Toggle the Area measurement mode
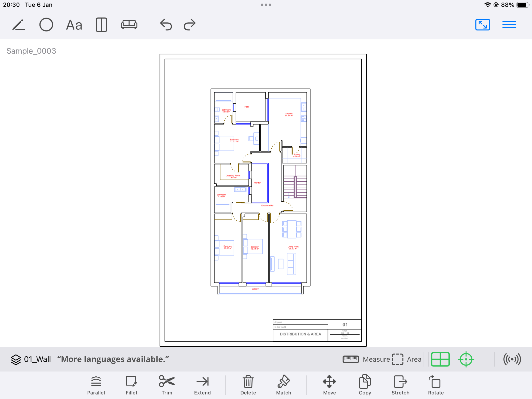Image resolution: width=532 pixels, height=399 pixels. point(406,359)
